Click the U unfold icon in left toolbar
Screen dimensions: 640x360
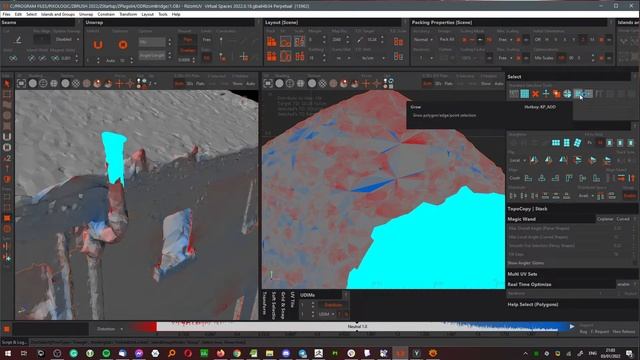point(7,137)
